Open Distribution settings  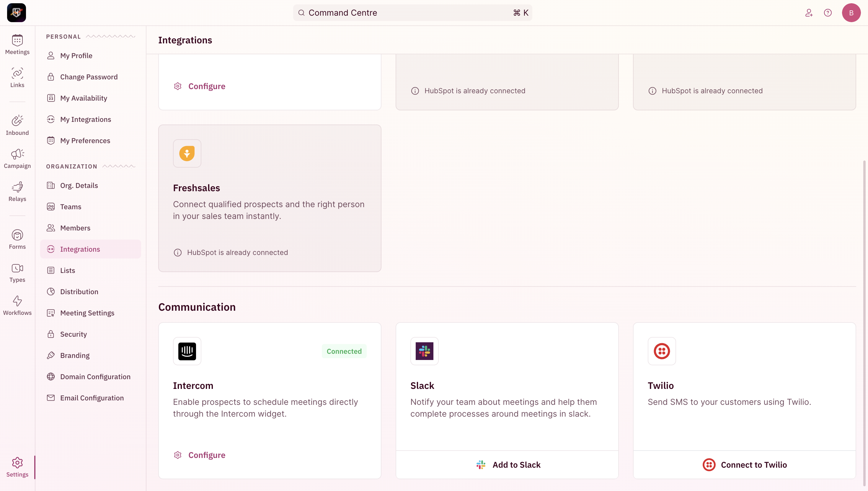coord(90,292)
